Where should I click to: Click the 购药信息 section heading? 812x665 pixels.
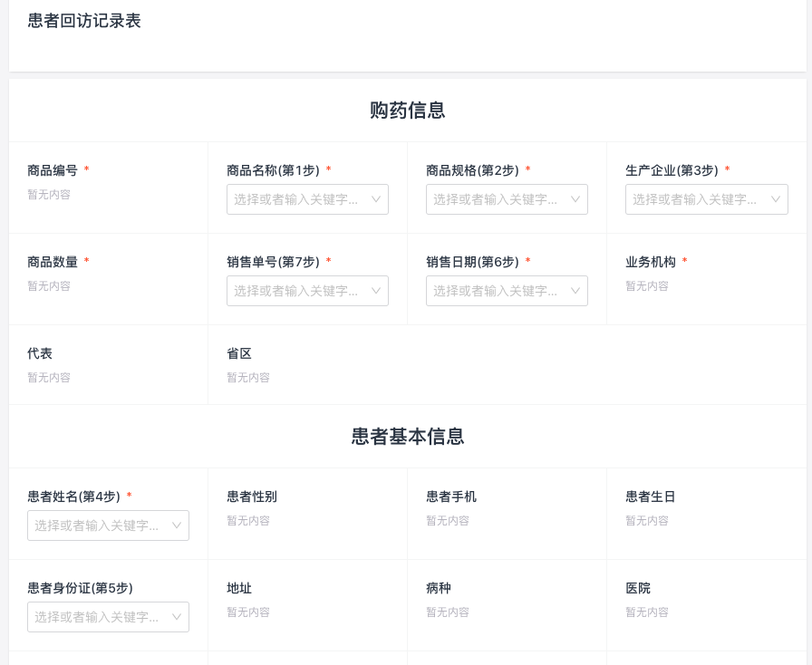coord(407,111)
